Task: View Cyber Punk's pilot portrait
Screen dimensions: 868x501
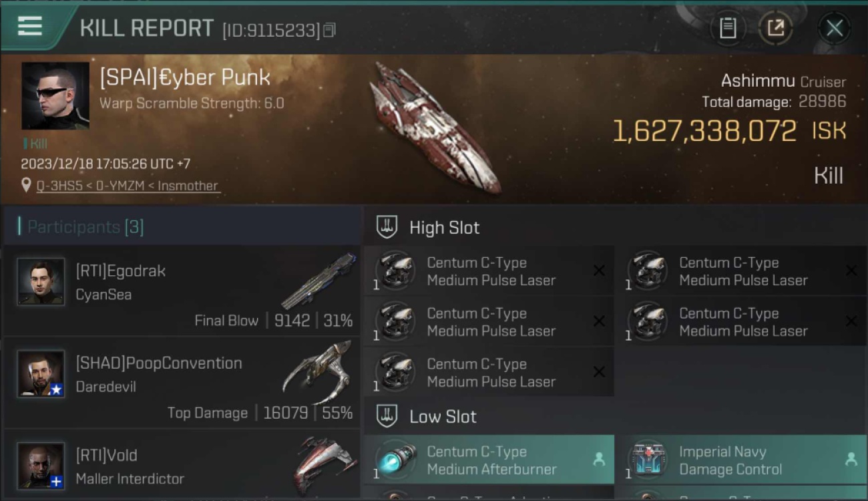Action: 55,96
